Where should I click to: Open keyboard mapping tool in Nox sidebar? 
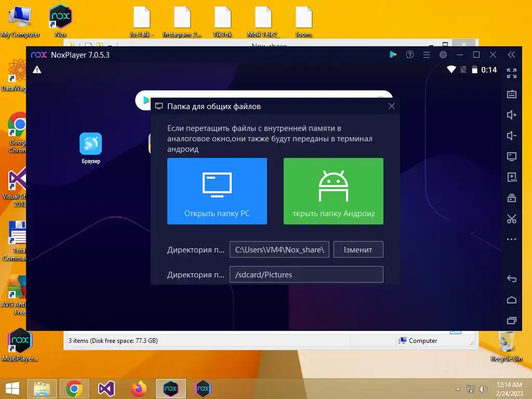512,94
